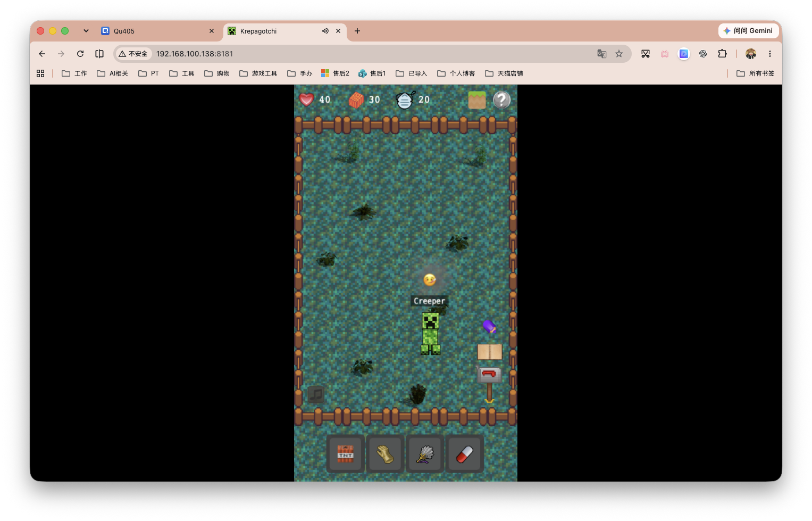The width and height of the screenshot is (812, 521).
Task: Click the 问问 Gemini button
Action: tap(749, 31)
